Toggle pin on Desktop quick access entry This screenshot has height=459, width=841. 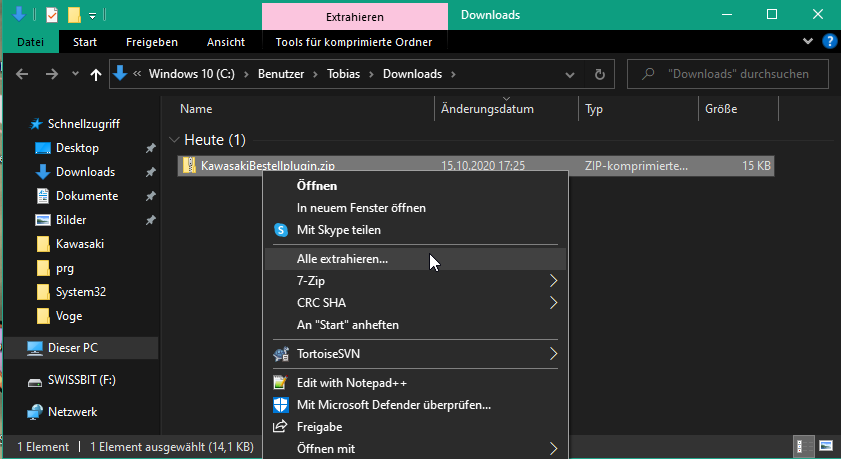[x=151, y=148]
